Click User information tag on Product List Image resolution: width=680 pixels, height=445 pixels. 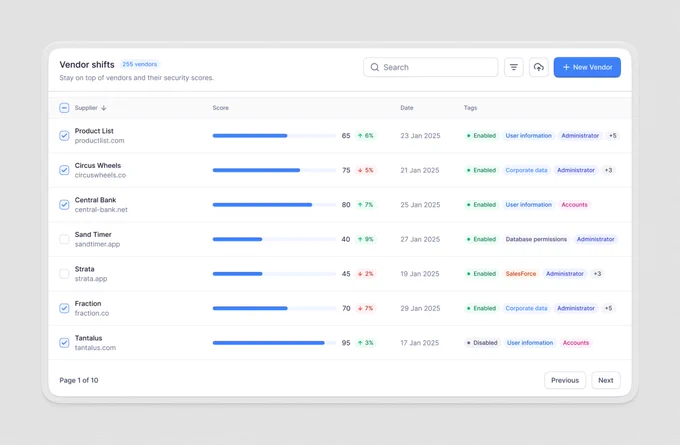(528, 136)
